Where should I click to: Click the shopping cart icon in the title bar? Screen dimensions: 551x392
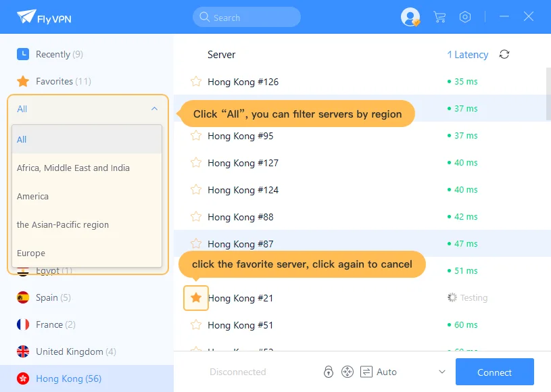[439, 17]
